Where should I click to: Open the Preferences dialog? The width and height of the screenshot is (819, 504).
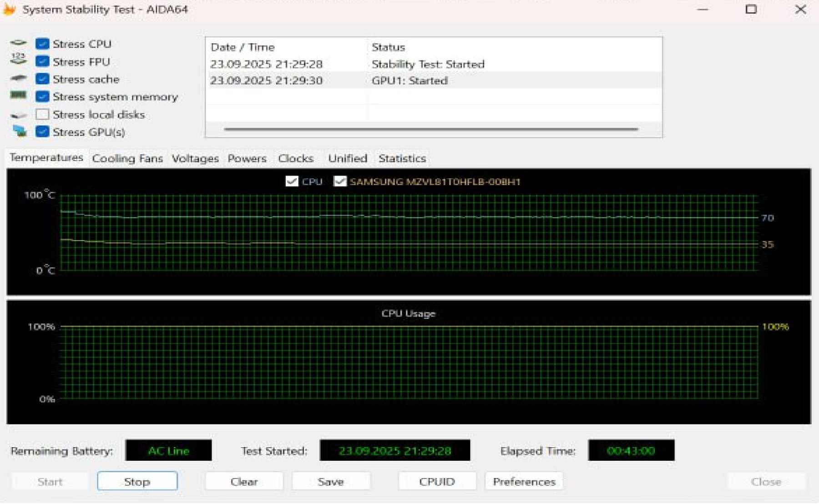(x=524, y=481)
